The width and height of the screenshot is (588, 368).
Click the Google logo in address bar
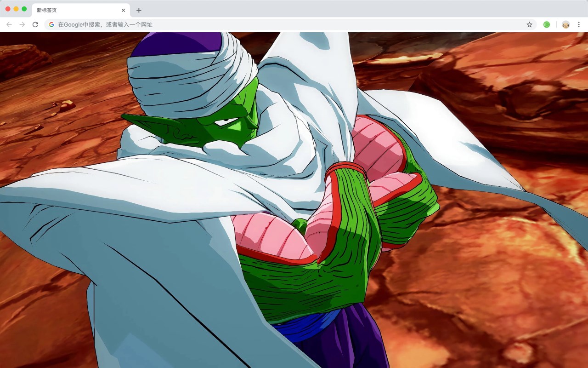[x=51, y=24]
